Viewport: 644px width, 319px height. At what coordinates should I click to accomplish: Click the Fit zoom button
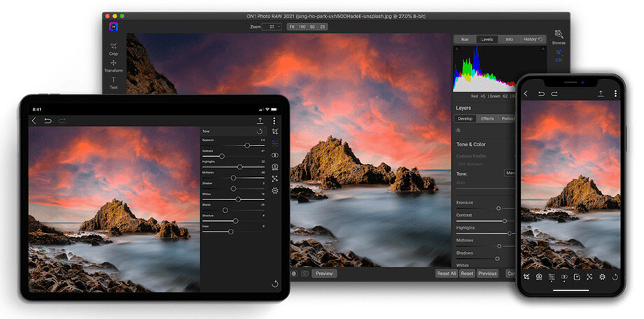click(x=292, y=27)
